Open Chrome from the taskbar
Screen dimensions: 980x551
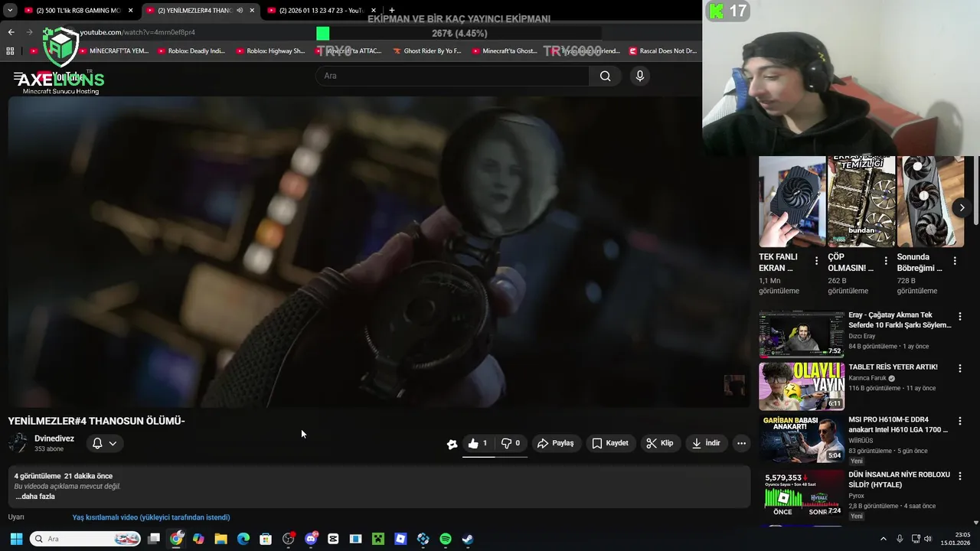pos(177,539)
